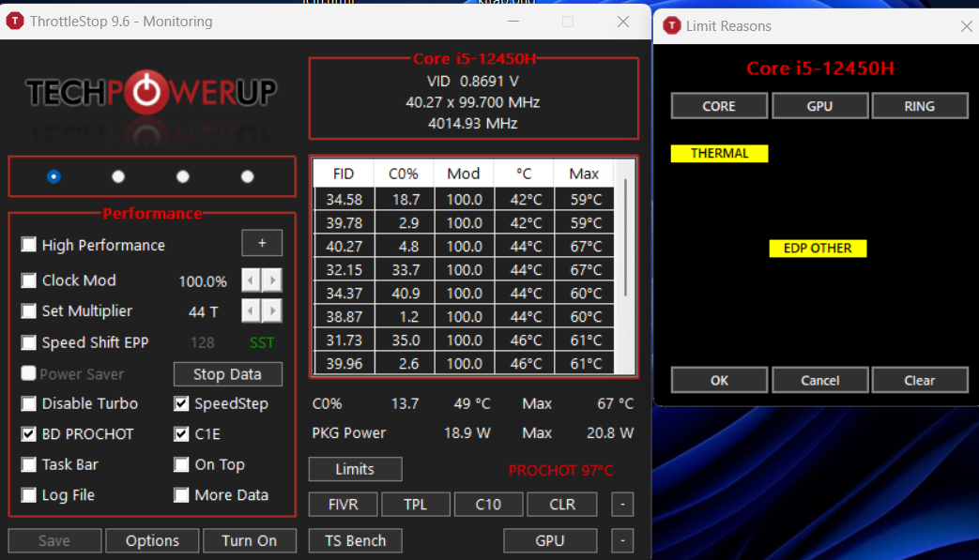The height and width of the screenshot is (560, 979).
Task: Click the ThrottleStop title bar icon
Action: tap(14, 22)
